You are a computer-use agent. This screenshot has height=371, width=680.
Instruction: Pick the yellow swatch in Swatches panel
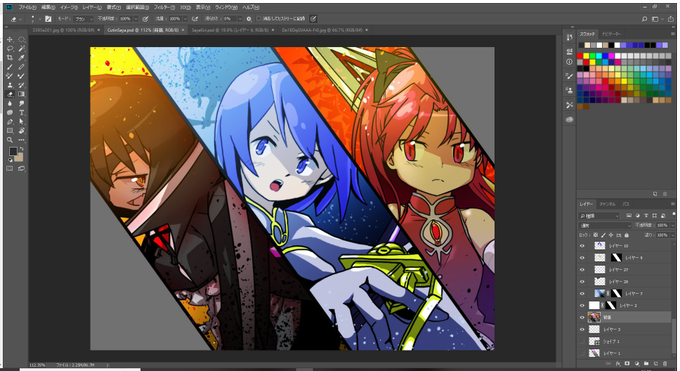[586, 56]
